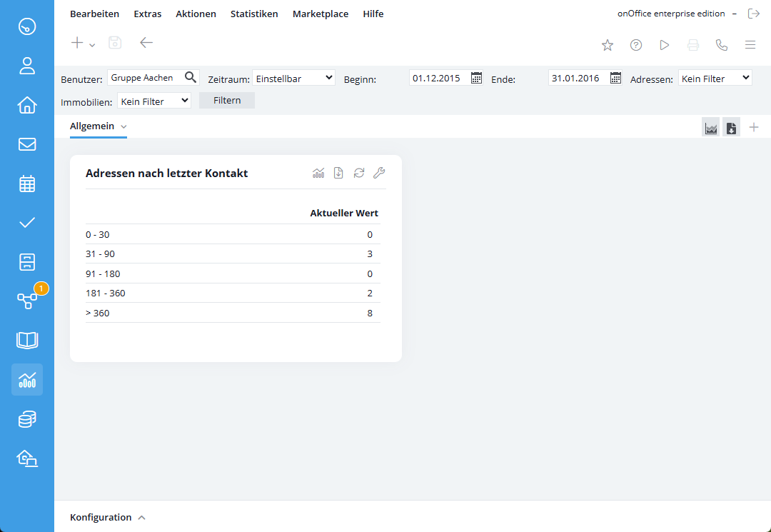Click the calendar icon in sidebar

click(x=27, y=184)
